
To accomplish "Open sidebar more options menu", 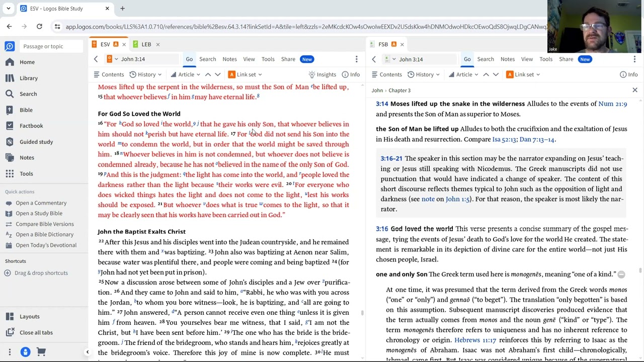I will (x=10, y=352).
